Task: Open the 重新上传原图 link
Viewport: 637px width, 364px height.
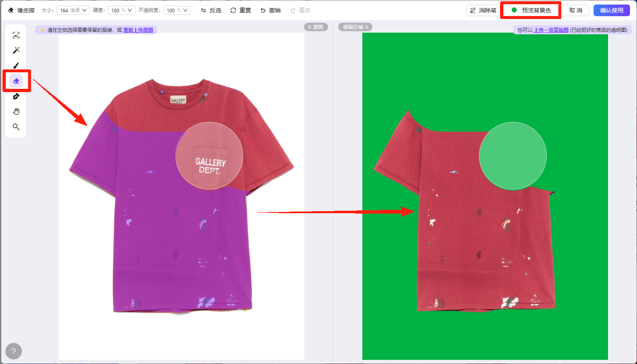Action: [x=138, y=30]
